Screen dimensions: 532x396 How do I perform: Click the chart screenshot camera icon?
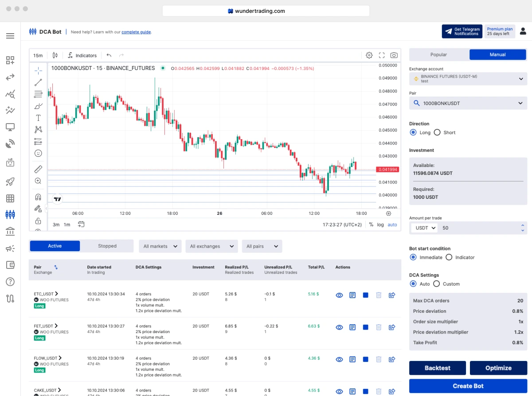coord(394,55)
